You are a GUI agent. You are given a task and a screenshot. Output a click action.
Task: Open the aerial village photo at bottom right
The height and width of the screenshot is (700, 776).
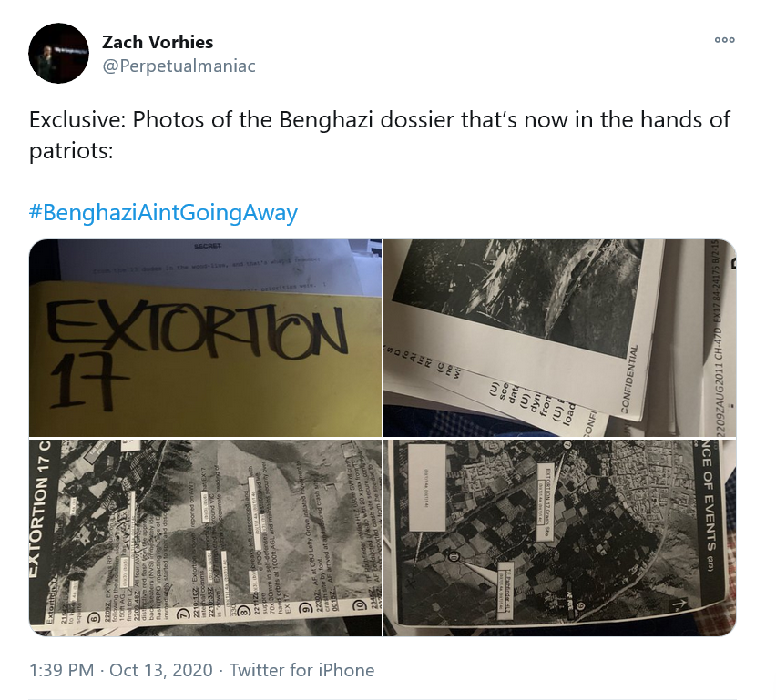tap(560, 538)
